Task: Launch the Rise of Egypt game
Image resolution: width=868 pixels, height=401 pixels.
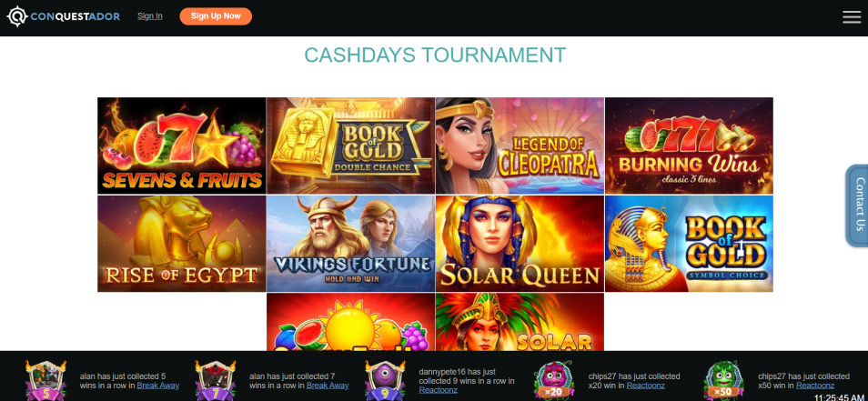Action: [182, 244]
